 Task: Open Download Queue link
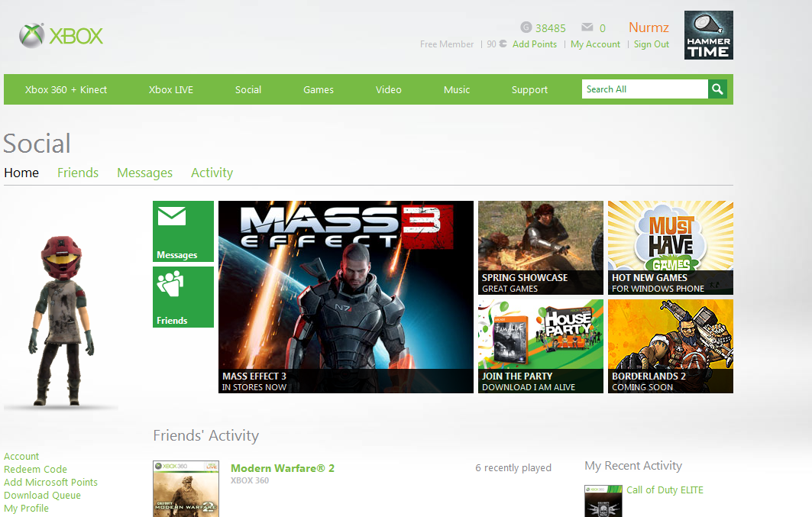pyautogui.click(x=43, y=496)
